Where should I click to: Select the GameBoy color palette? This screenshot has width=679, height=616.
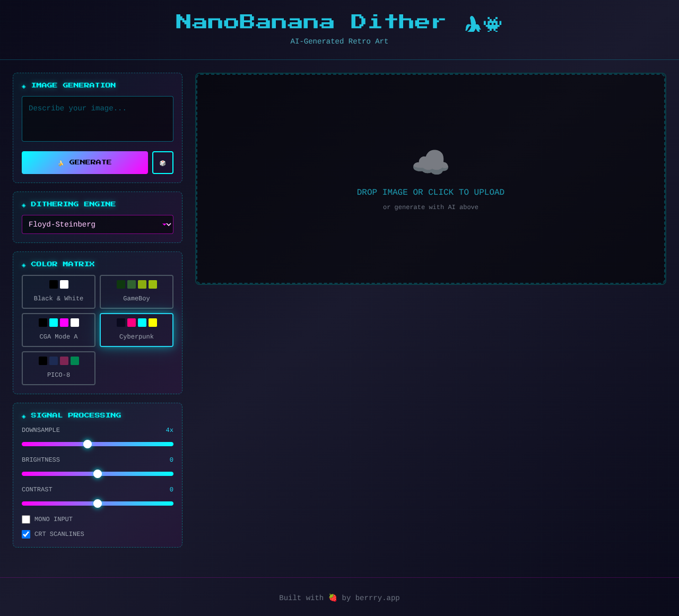pyautogui.click(x=136, y=291)
